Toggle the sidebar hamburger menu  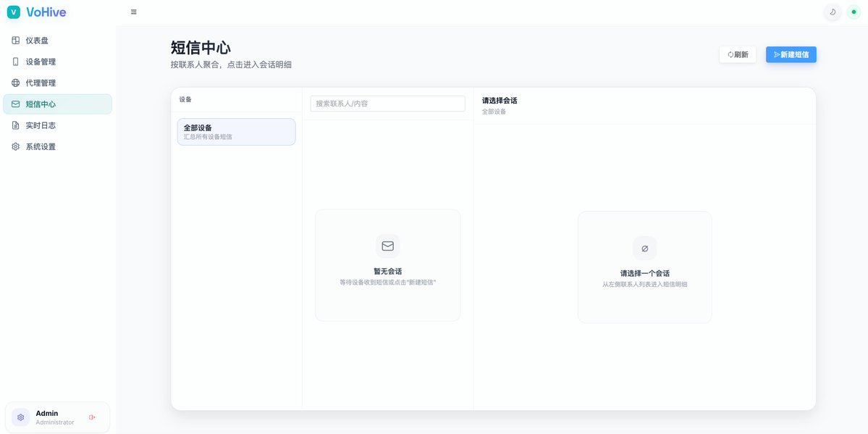coord(133,12)
